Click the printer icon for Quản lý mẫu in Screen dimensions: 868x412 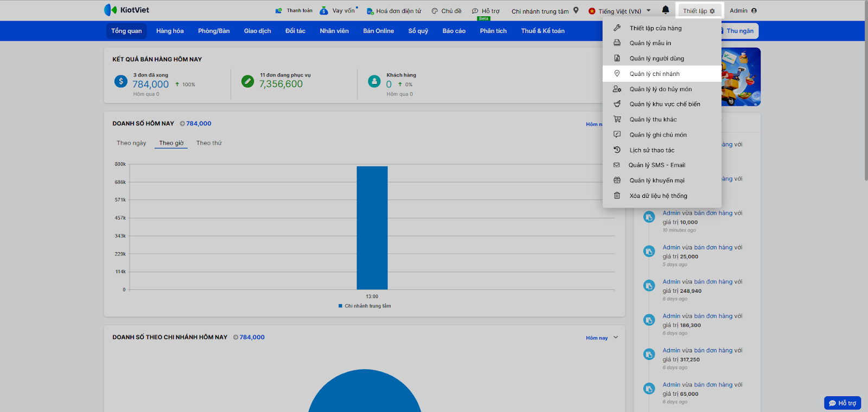(x=617, y=43)
